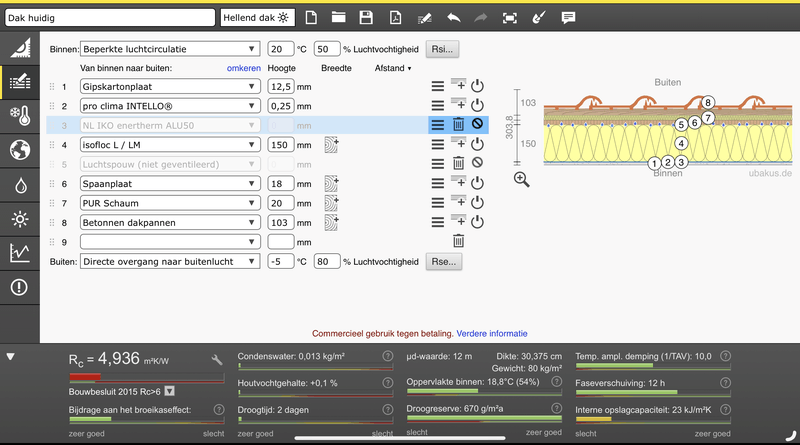Open the Beperkte luchtcirculatie dropdown
This screenshot has width=800, height=445.
coord(170,49)
